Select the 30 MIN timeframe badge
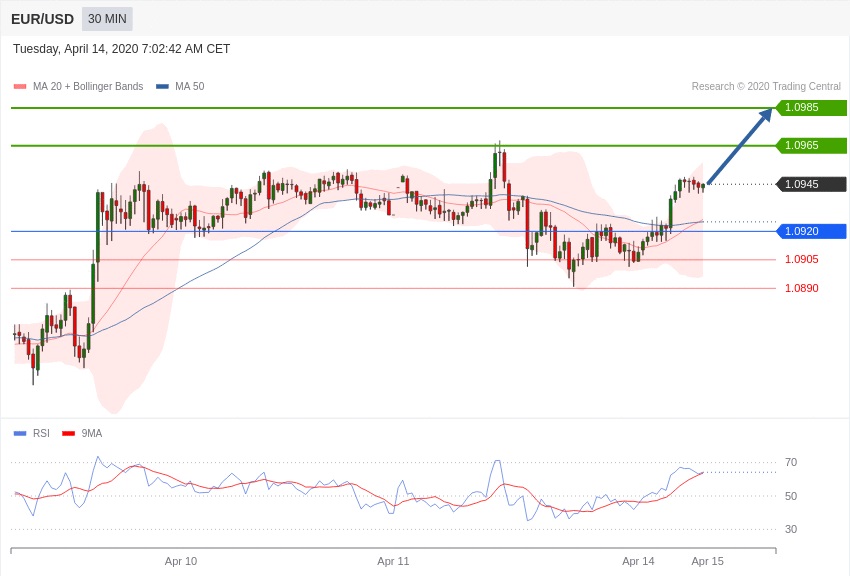The width and height of the screenshot is (850, 576). (107, 19)
